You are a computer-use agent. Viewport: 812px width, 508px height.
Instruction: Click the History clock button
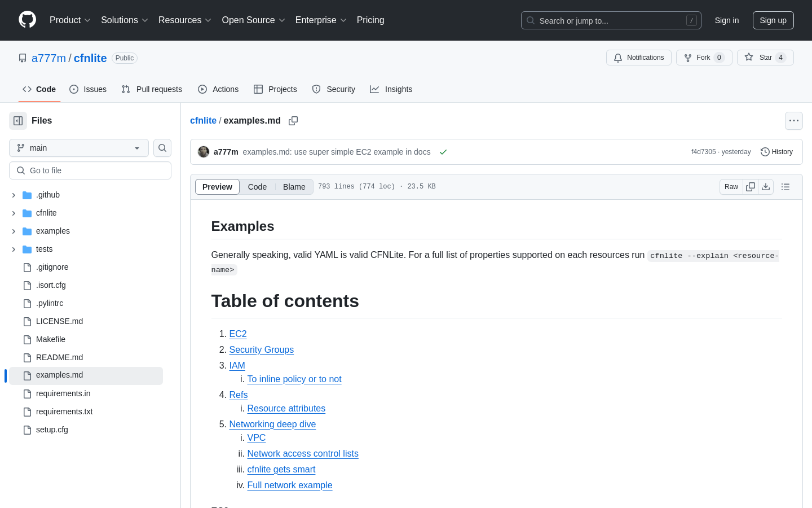click(776, 152)
